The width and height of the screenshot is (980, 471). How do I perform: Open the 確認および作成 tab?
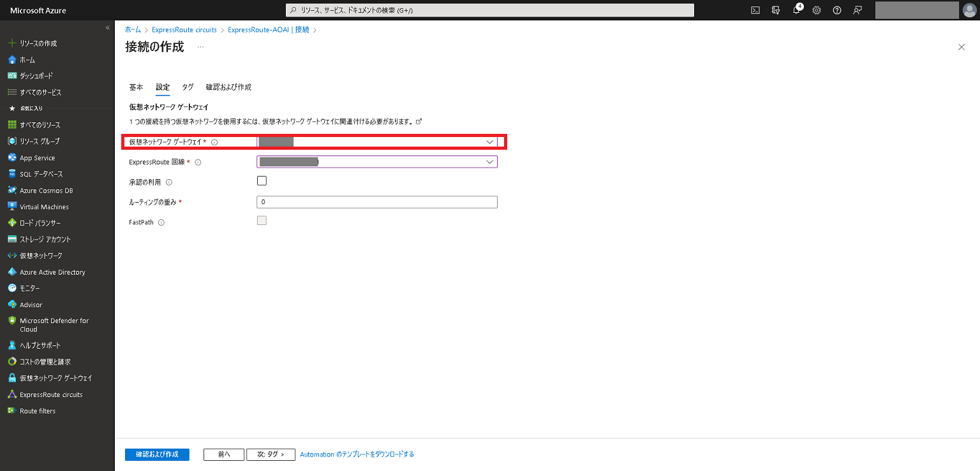pyautogui.click(x=228, y=87)
